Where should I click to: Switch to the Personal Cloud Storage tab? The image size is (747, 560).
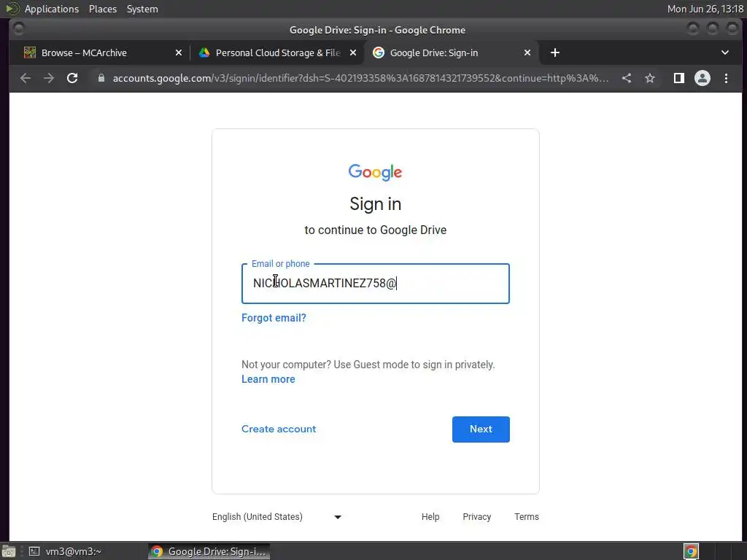point(277,52)
